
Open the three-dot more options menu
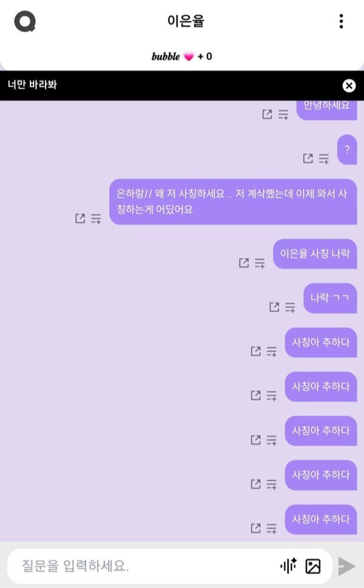pos(341,21)
